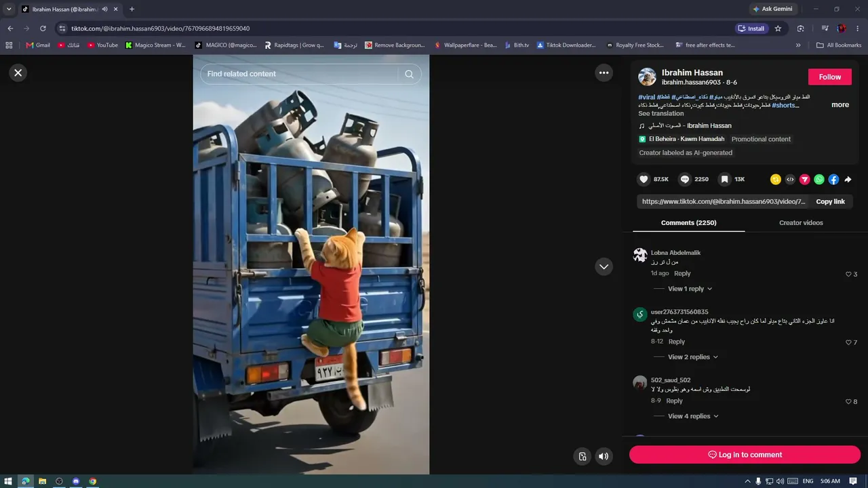Open Ibrahim Hassan's profile avatar
The image size is (868, 488).
point(647,77)
